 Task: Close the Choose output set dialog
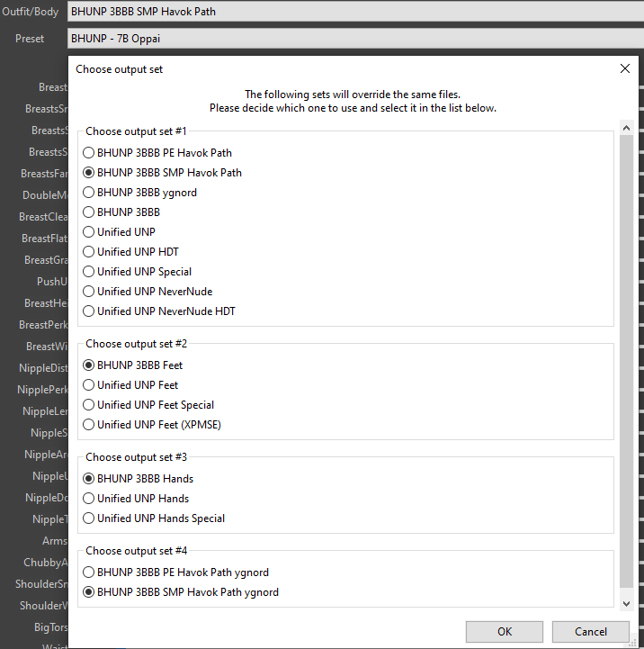[625, 69]
